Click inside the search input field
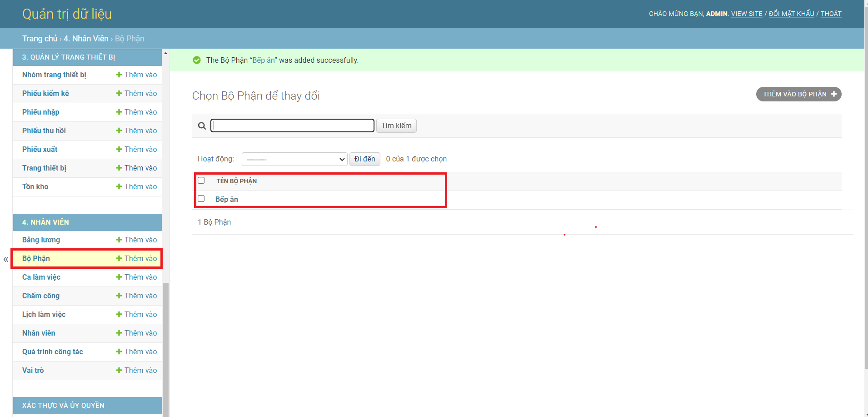The image size is (868, 417). (x=292, y=126)
